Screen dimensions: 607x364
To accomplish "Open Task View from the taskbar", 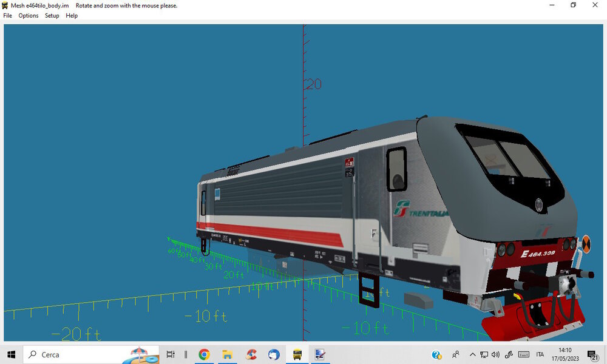I will [x=171, y=354].
